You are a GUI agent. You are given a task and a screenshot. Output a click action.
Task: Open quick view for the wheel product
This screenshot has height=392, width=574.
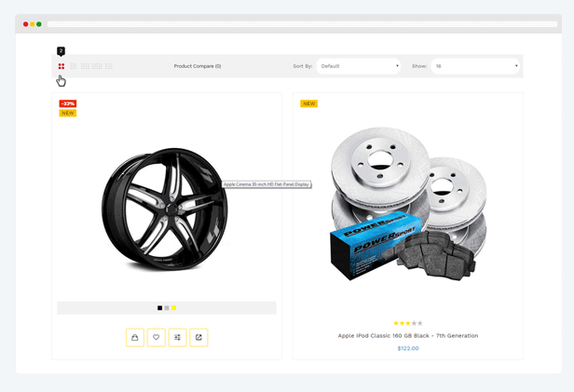pyautogui.click(x=198, y=337)
